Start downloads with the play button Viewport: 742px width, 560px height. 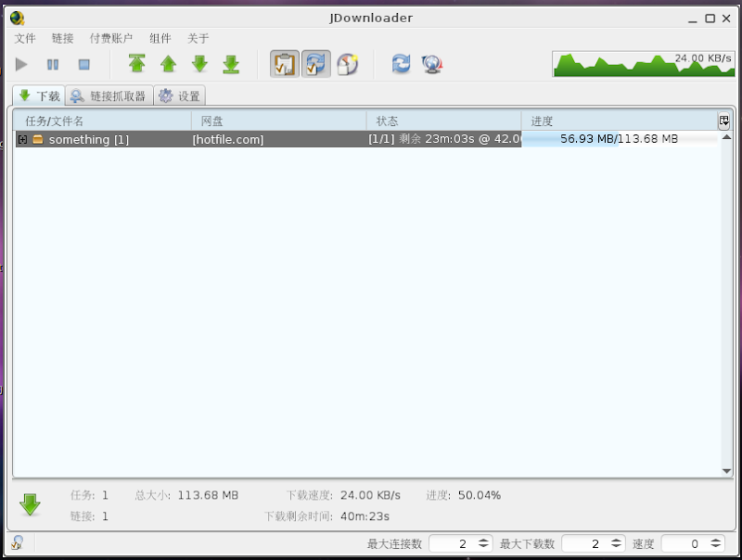coord(21,64)
